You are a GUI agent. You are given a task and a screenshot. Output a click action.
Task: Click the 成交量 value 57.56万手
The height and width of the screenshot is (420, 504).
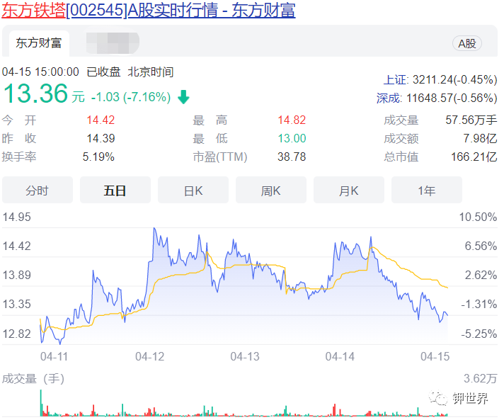[x=471, y=120]
